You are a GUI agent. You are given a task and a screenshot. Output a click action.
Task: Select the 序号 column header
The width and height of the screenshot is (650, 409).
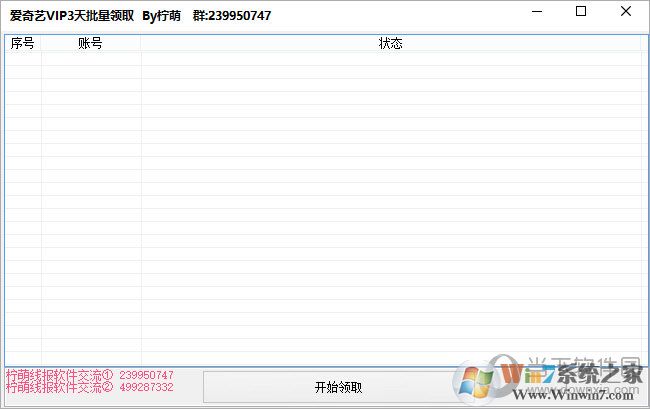coord(23,43)
